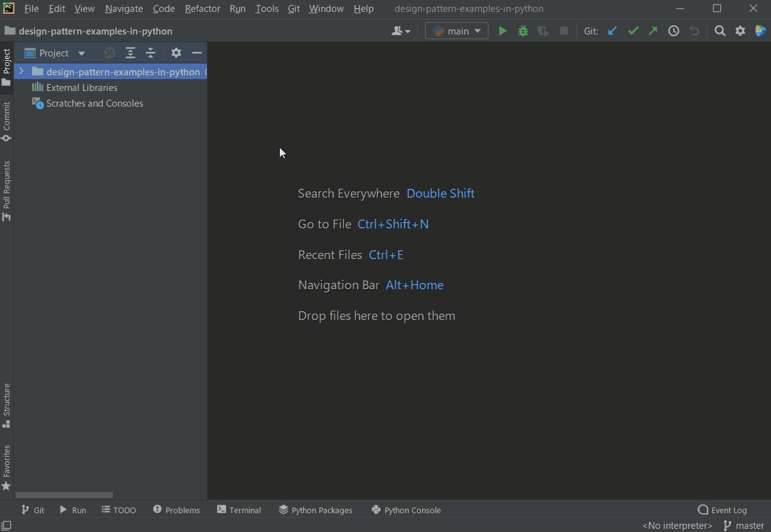Open the Code menu
771x532 pixels.
coord(164,9)
